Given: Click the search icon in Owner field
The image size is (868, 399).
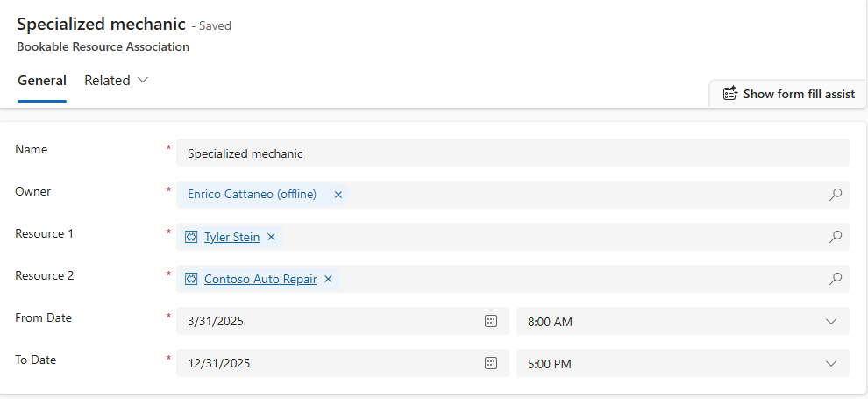Looking at the screenshot, I should pos(836,195).
